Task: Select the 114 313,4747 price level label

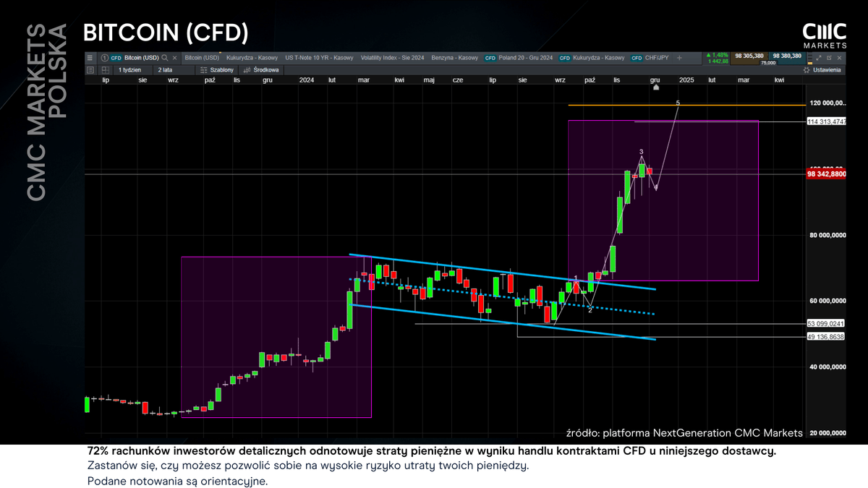Action: [825, 121]
